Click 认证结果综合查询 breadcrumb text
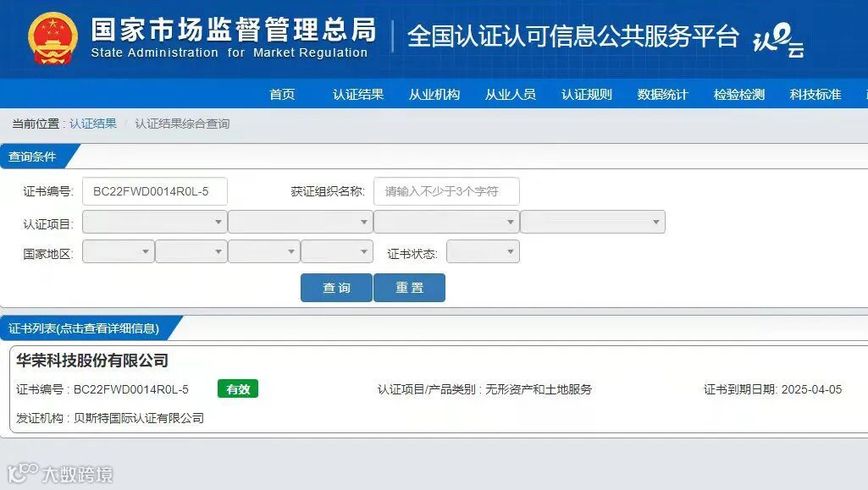The image size is (868, 490). pyautogui.click(x=182, y=124)
